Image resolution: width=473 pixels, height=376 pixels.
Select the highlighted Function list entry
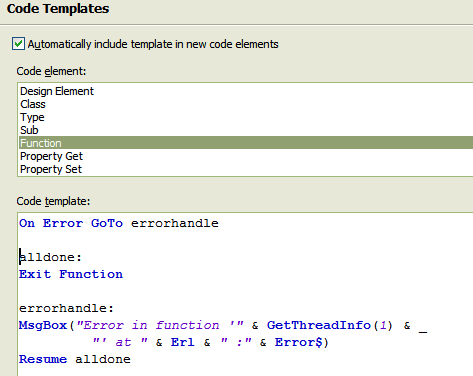coord(246,143)
